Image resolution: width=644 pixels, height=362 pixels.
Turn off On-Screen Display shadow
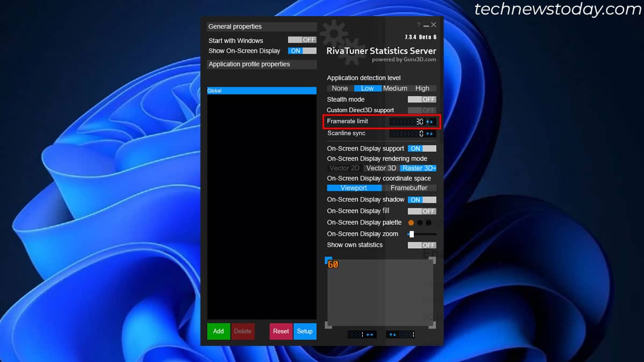(x=422, y=200)
